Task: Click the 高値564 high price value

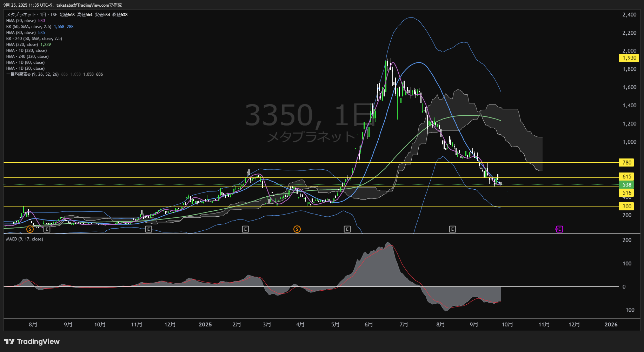Action: click(85, 15)
